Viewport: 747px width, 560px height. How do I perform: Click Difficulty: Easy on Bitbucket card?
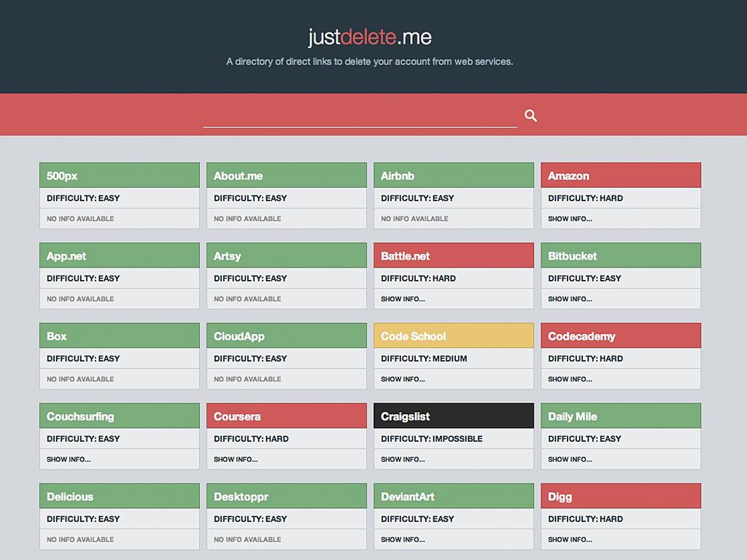point(584,279)
